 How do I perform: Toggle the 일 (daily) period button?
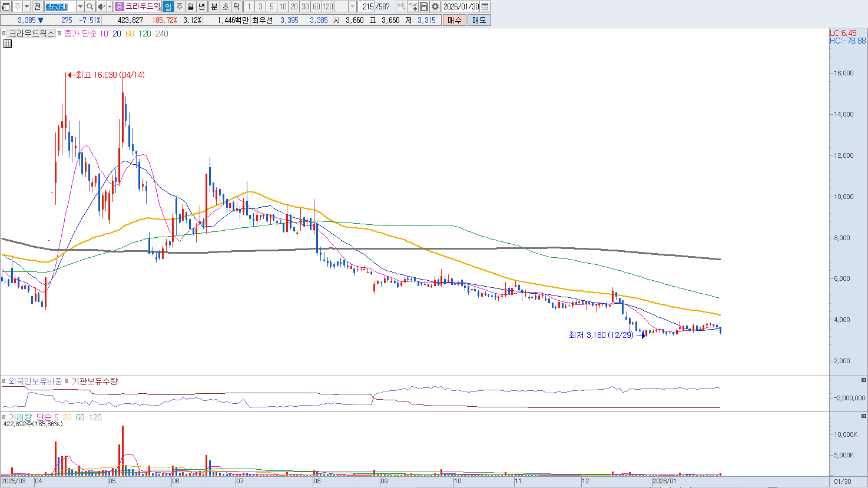click(x=168, y=6)
